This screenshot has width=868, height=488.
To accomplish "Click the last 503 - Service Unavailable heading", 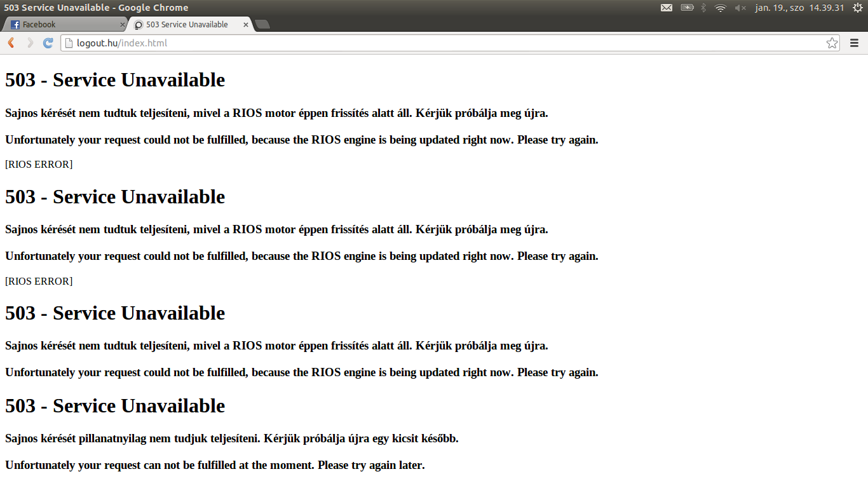I will (115, 406).
